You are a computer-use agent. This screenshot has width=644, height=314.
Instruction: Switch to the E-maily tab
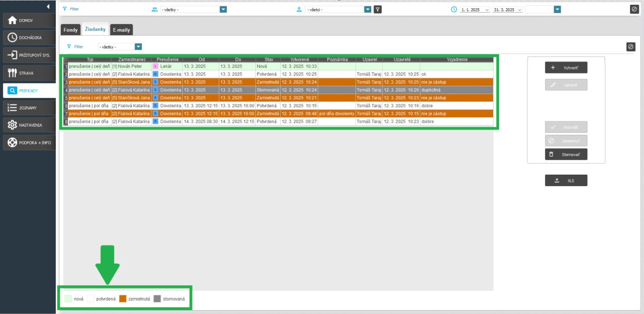tap(121, 30)
